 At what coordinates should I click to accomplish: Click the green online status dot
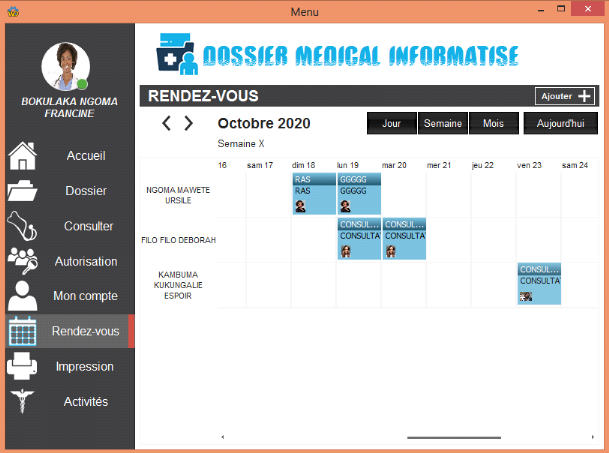point(82,84)
